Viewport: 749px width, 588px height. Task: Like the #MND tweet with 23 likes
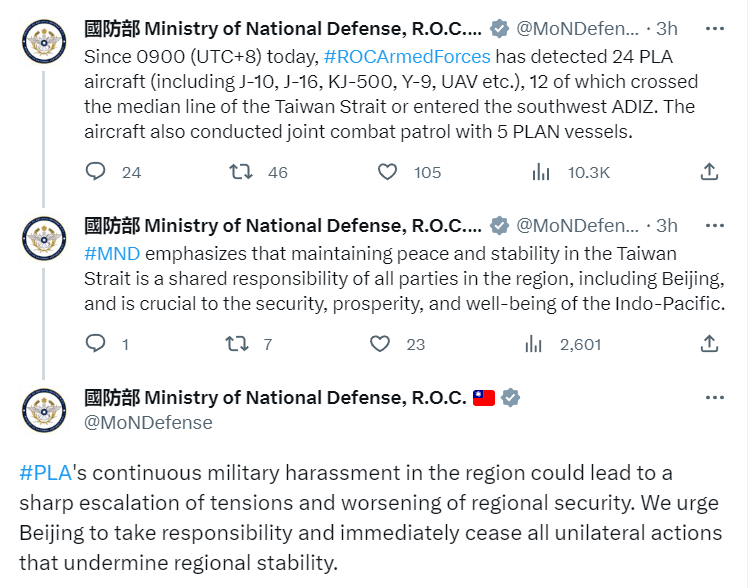point(380,344)
